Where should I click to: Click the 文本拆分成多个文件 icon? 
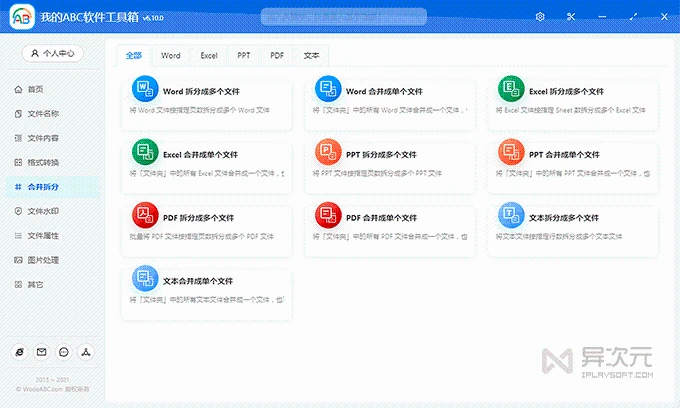click(511, 215)
